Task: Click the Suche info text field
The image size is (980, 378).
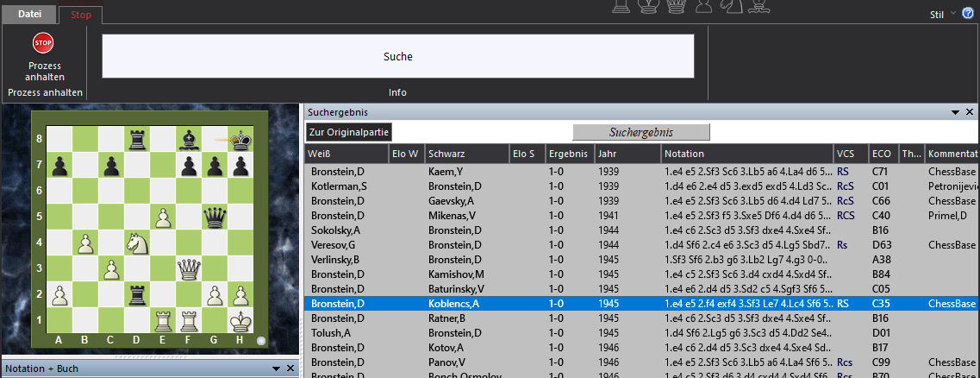Action: [x=397, y=57]
